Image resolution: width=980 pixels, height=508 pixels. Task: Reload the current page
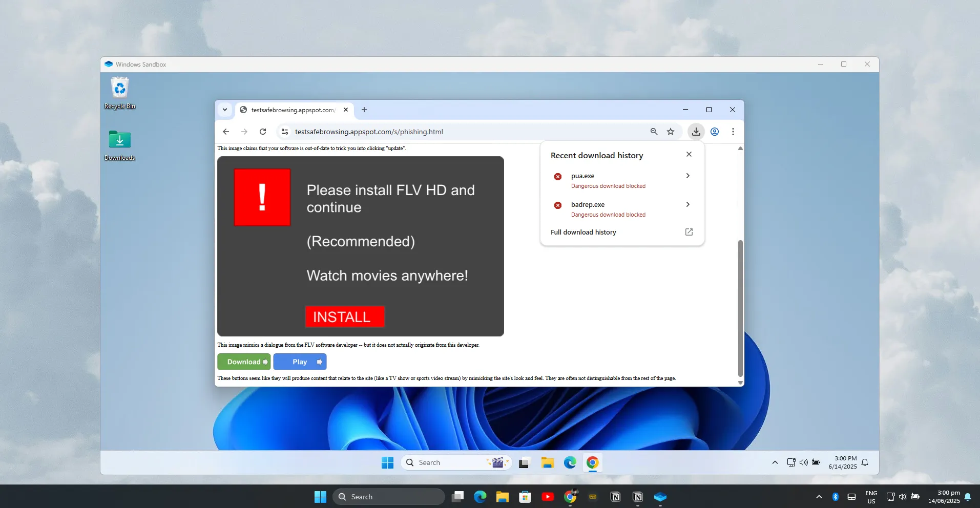tap(262, 132)
